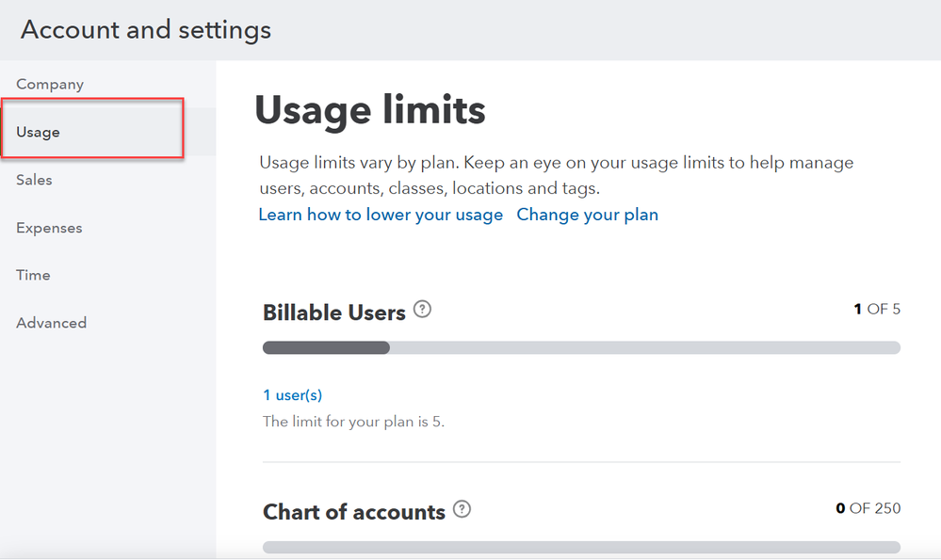Click the '0 OF 250' usage count
Screen dimensions: 941x560
pos(868,508)
